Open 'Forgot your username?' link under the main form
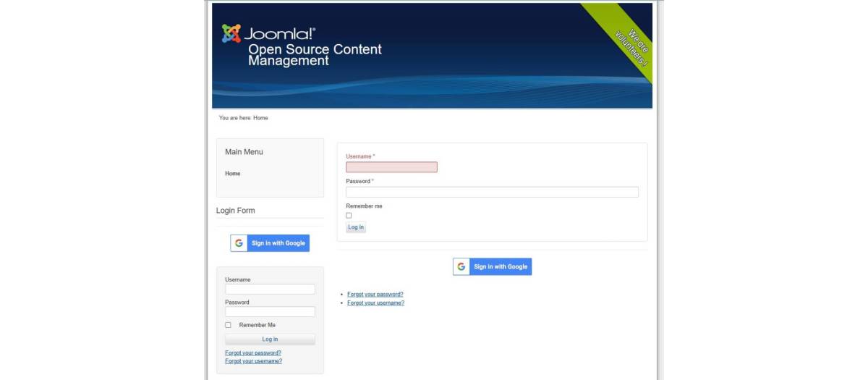Image resolution: width=868 pixels, height=380 pixels. pos(375,303)
